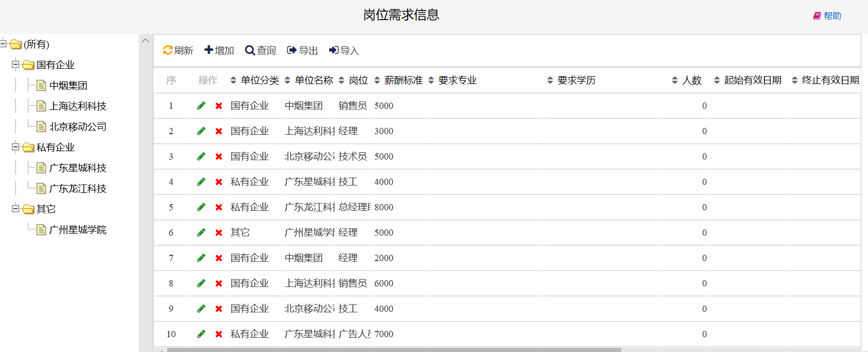Click the 操作 column header
Image resolution: width=868 pixels, height=352 pixels.
(x=208, y=80)
